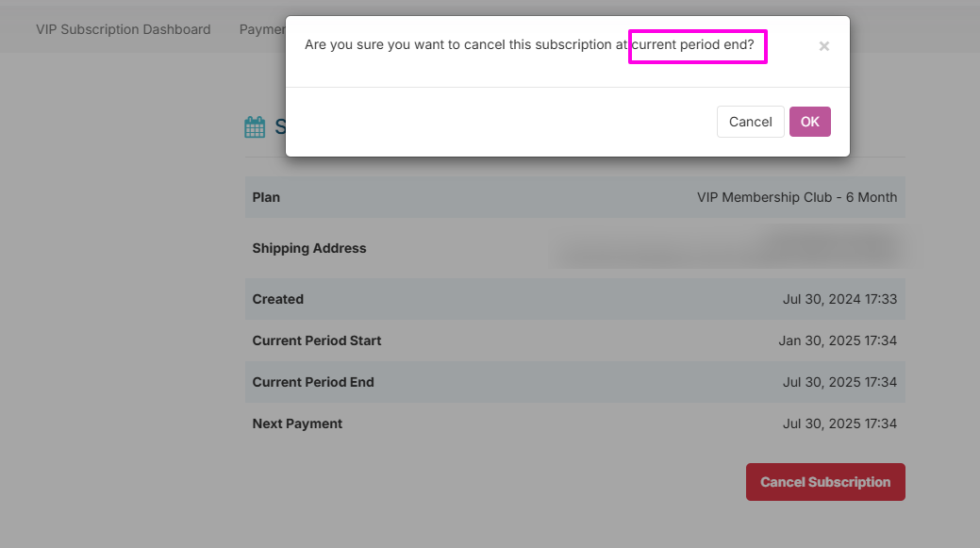Image resolution: width=980 pixels, height=548 pixels.
Task: Click the Current Period End label
Action: [313, 382]
